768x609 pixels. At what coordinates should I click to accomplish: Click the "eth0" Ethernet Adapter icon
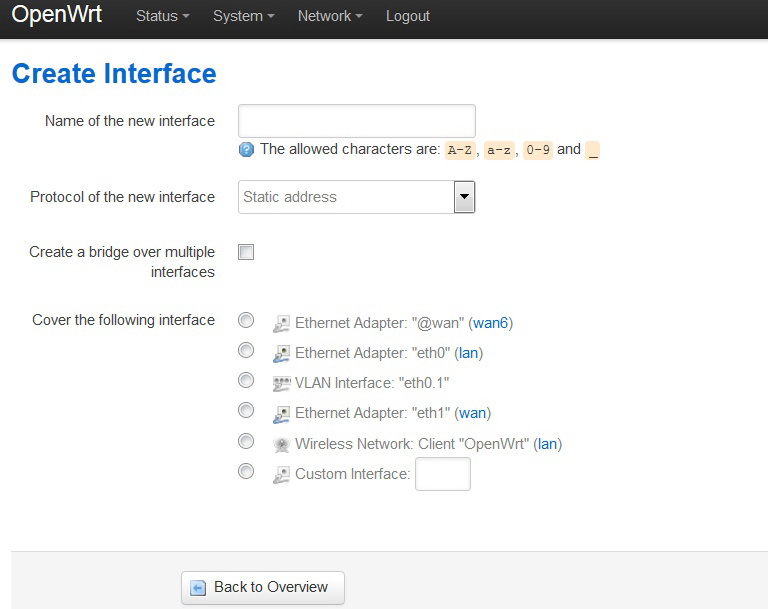(x=282, y=353)
